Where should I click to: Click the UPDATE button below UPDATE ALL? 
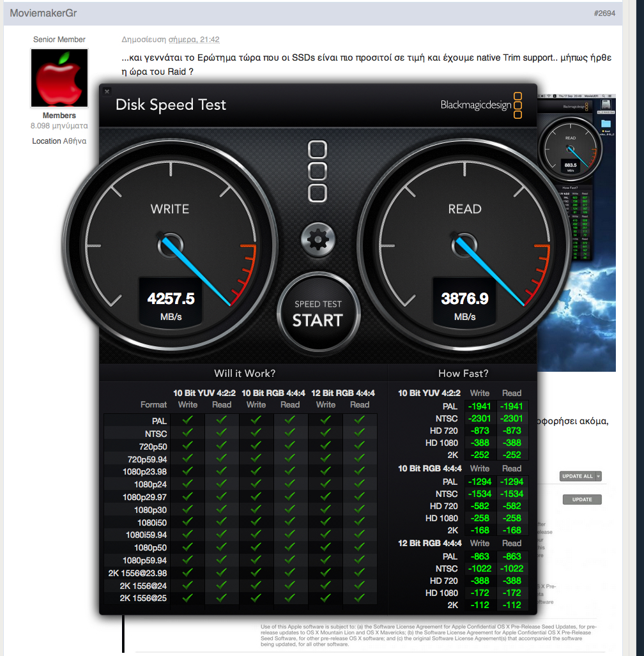pos(582,500)
